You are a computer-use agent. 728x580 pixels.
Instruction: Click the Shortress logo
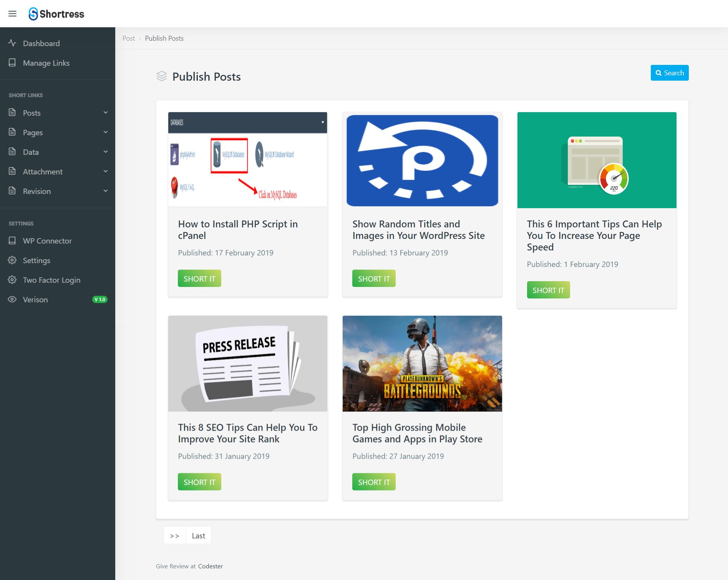coord(56,14)
